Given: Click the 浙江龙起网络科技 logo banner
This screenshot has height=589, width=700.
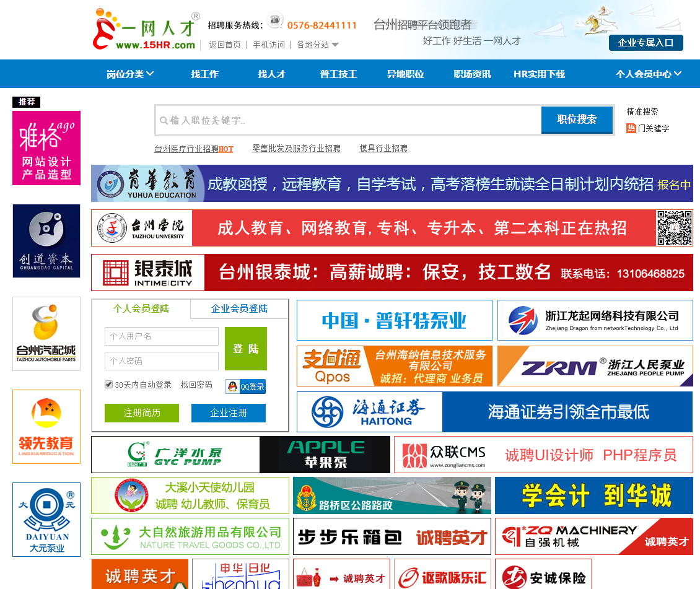Looking at the screenshot, I should (595, 320).
